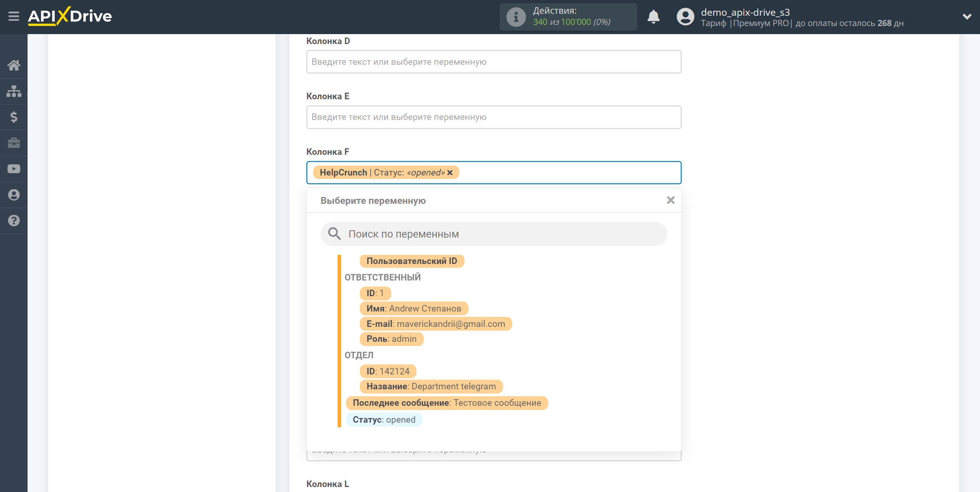Select variable ID: 142124
This screenshot has width=980, height=492.
point(388,372)
